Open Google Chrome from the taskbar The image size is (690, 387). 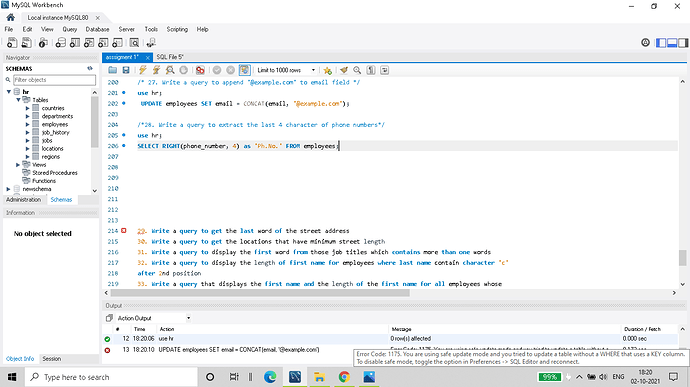344,377
